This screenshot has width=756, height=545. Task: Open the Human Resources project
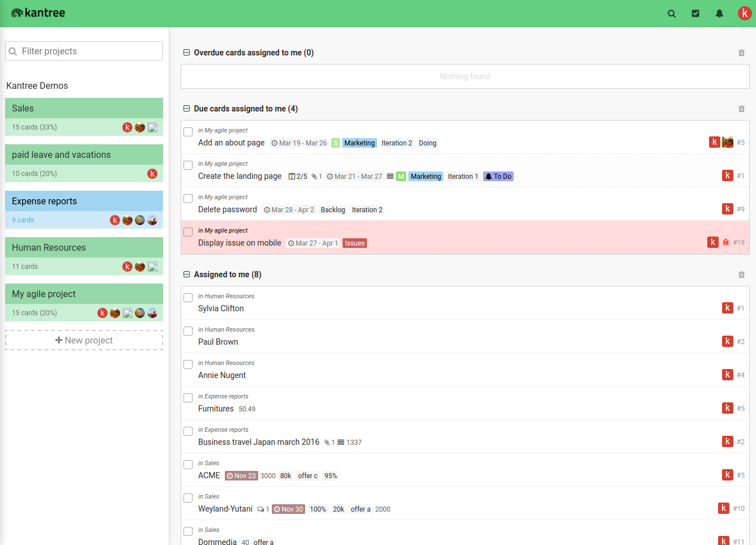(84, 247)
